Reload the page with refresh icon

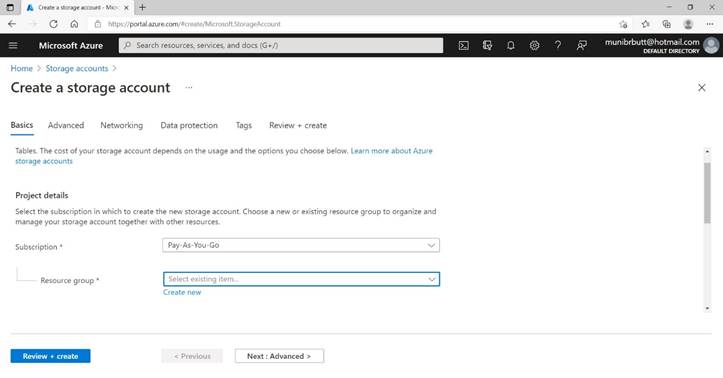point(53,24)
